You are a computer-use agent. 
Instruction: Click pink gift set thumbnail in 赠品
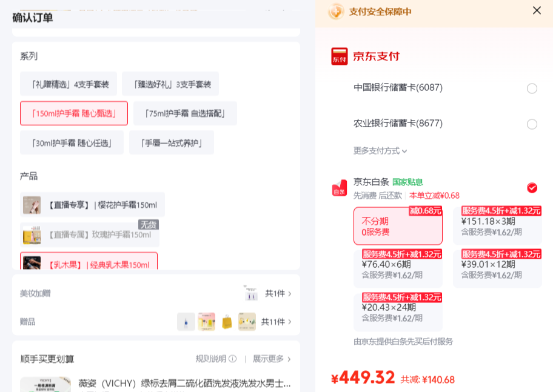click(206, 322)
